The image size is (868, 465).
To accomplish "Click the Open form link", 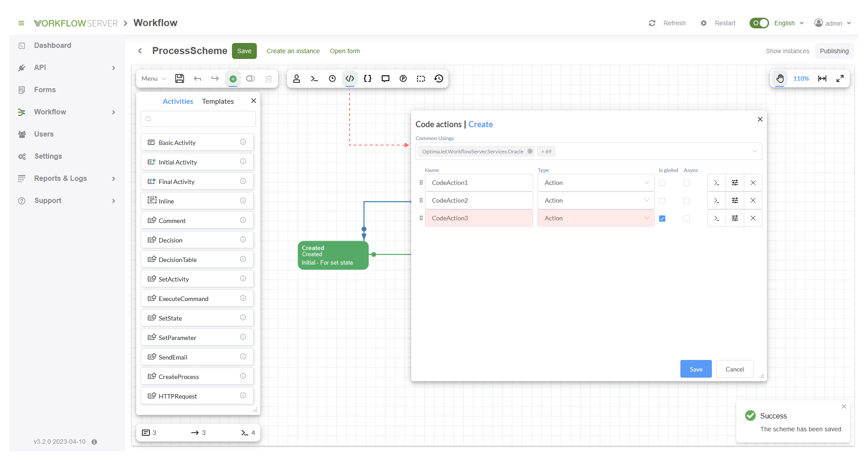I will point(345,51).
